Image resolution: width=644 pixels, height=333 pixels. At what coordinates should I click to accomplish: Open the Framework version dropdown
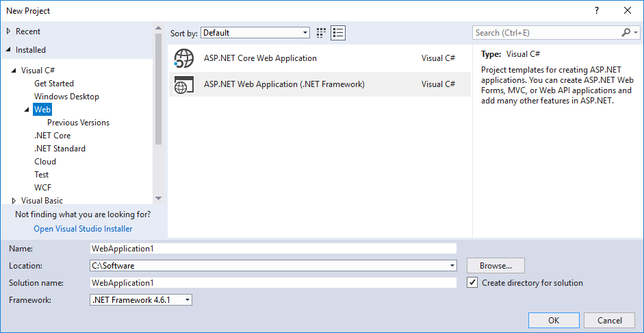(x=141, y=300)
